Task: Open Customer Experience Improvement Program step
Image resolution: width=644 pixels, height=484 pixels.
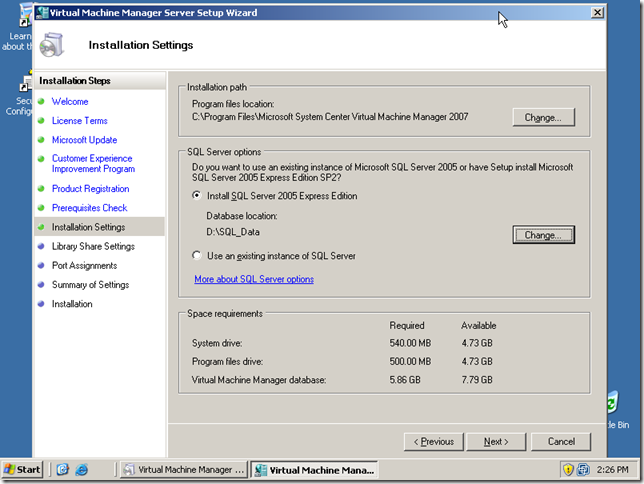Action: pyautogui.click(x=93, y=164)
